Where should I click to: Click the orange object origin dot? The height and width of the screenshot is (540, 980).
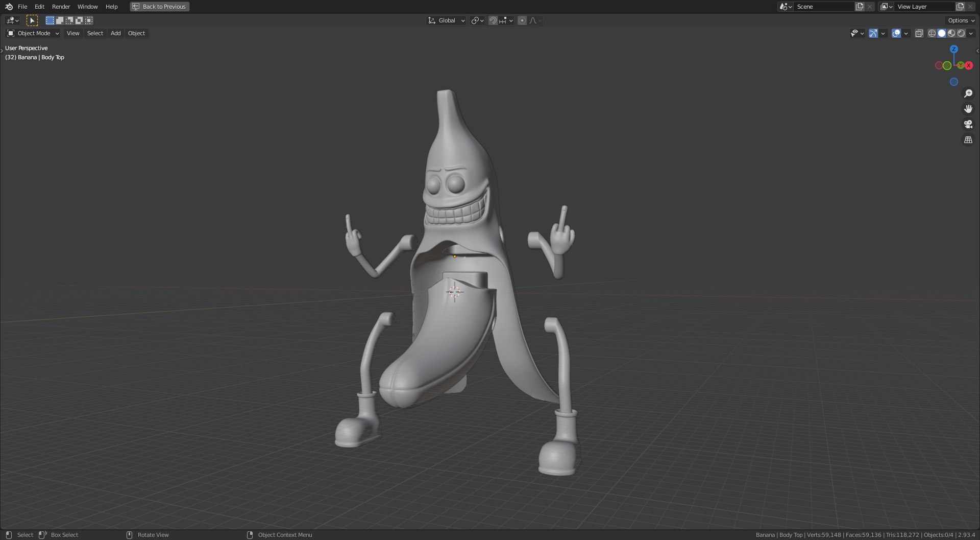(454, 256)
